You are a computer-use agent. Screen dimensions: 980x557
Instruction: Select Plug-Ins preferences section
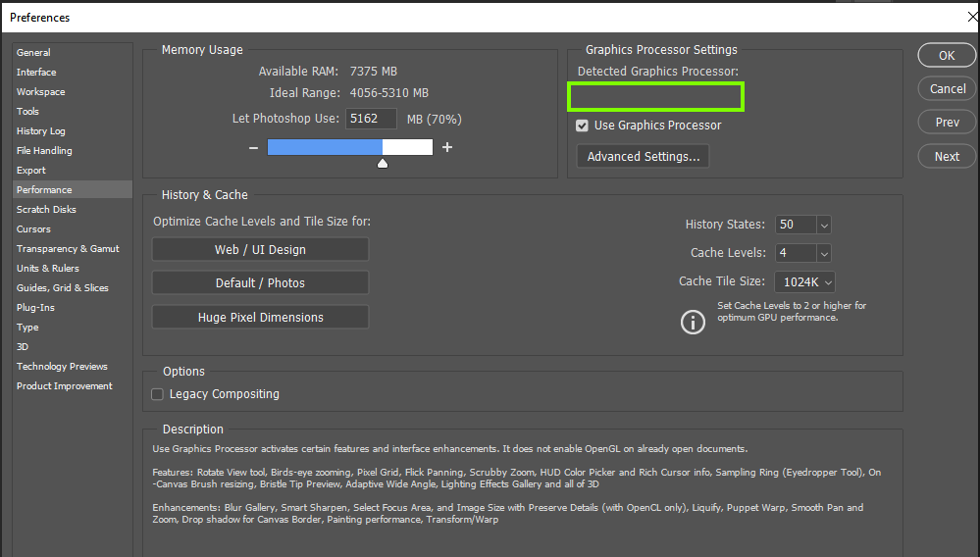(x=35, y=308)
